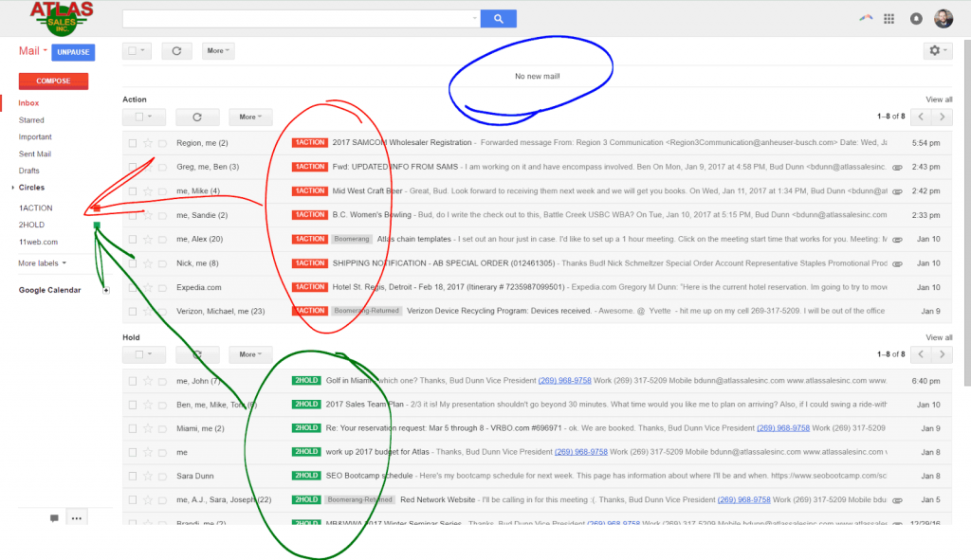Click the colorful icon beside the apps grid
Screen dimensions: 971x560
866,18
